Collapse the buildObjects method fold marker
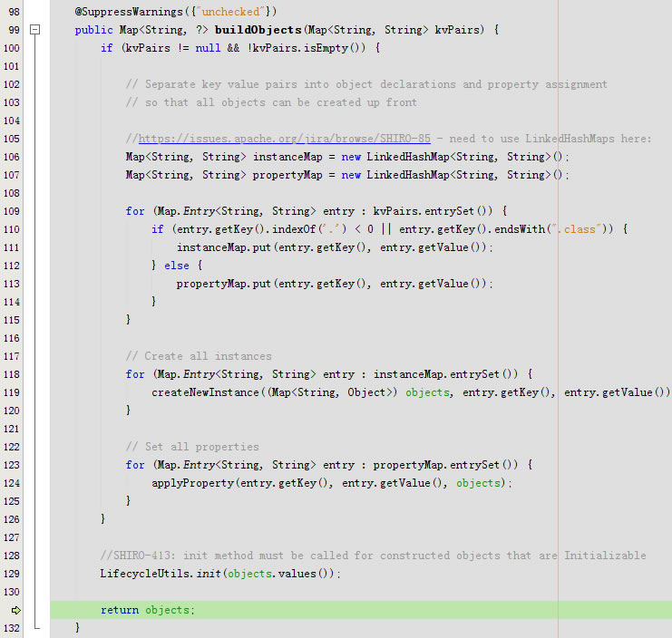 pyautogui.click(x=35, y=30)
